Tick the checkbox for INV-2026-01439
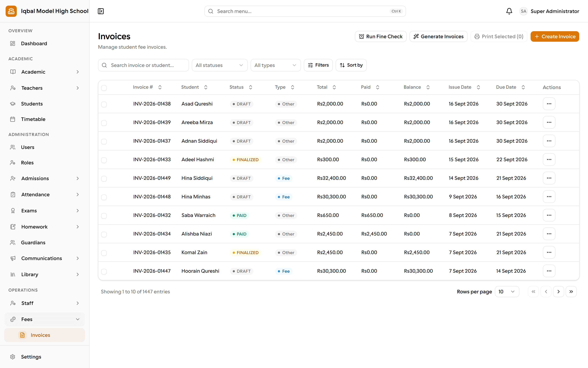The width and height of the screenshot is (588, 368). [x=104, y=123]
